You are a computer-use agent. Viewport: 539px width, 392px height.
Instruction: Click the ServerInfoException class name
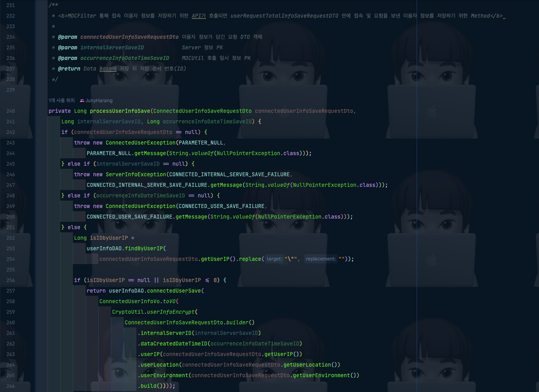(136, 174)
